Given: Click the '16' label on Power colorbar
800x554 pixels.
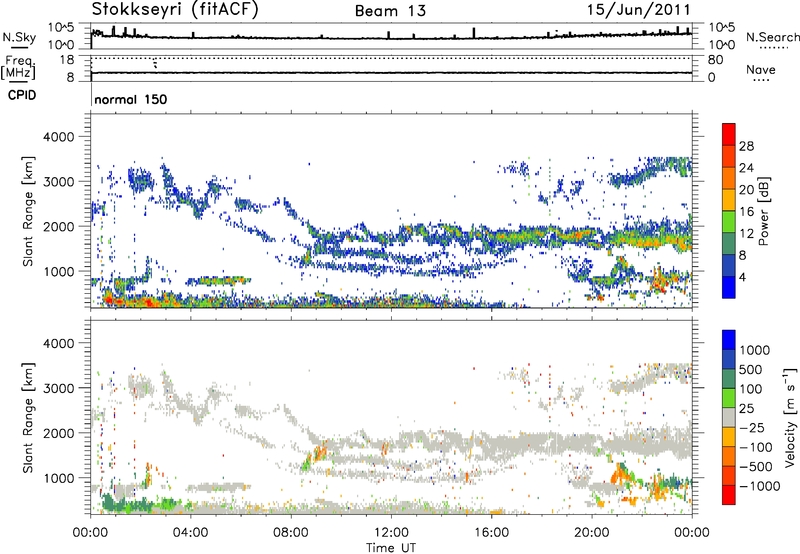Looking at the screenshot, I should click(746, 212).
